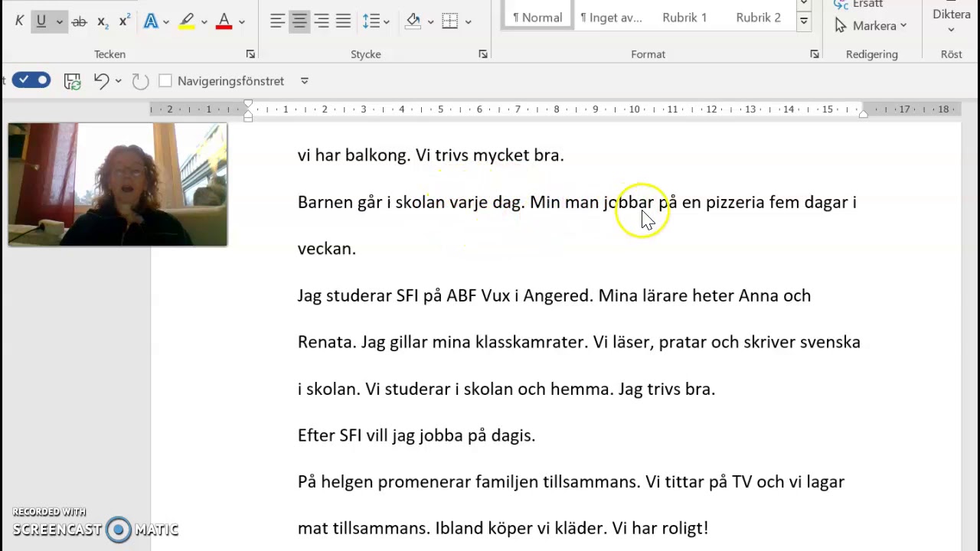980x551 pixels.
Task: Click the word 'veckan' in document
Action: click(x=325, y=249)
